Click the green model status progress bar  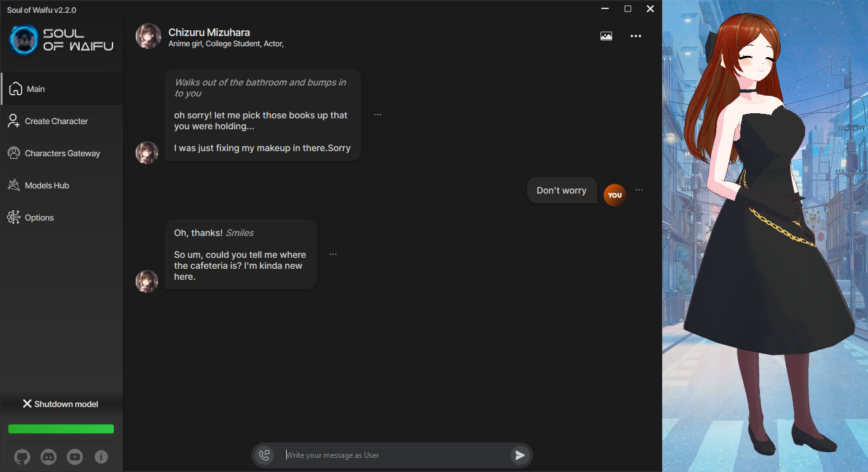(x=61, y=429)
